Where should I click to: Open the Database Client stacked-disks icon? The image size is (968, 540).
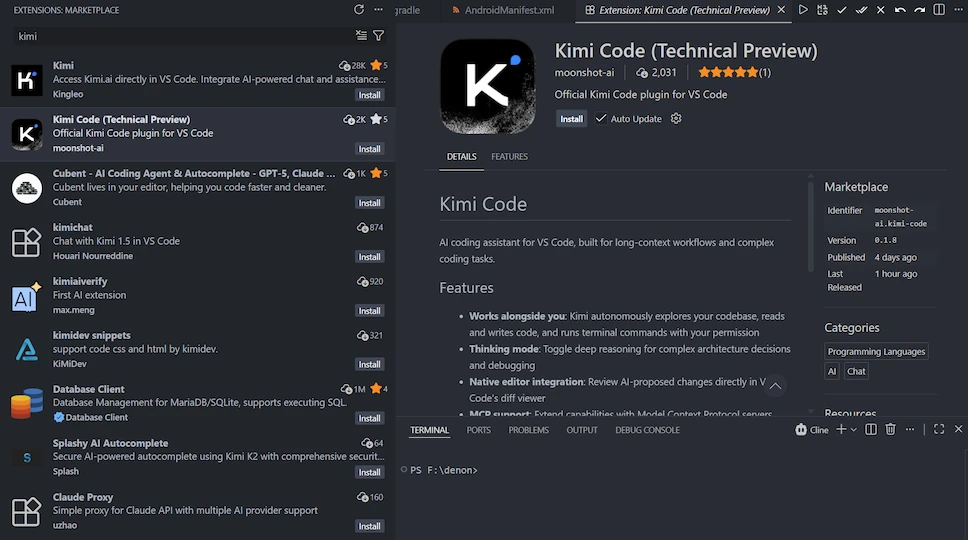[x=27, y=404]
